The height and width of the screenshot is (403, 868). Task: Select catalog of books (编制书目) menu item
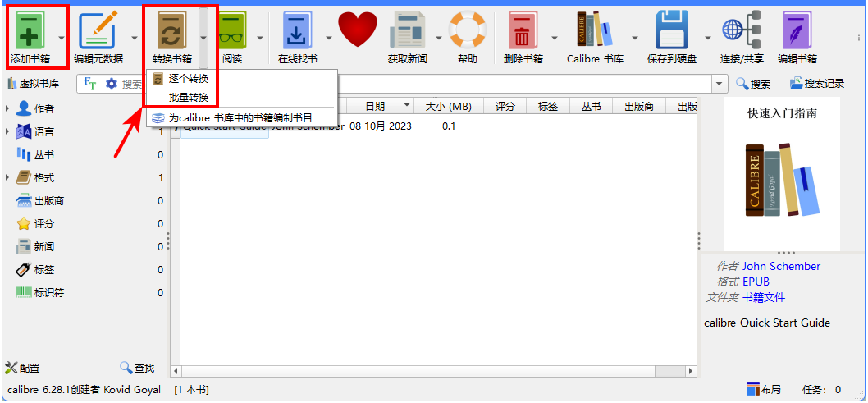click(x=242, y=118)
